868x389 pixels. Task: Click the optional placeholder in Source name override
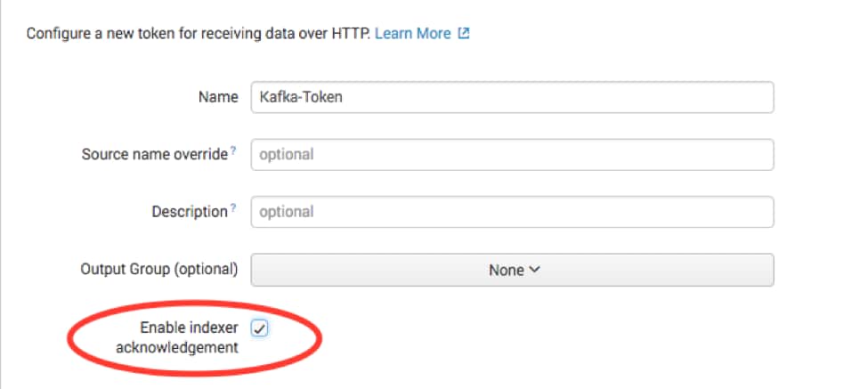[x=287, y=154]
